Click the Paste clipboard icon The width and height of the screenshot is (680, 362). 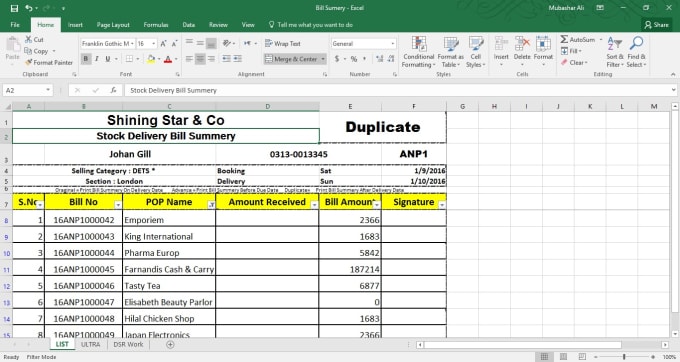pyautogui.click(x=13, y=45)
